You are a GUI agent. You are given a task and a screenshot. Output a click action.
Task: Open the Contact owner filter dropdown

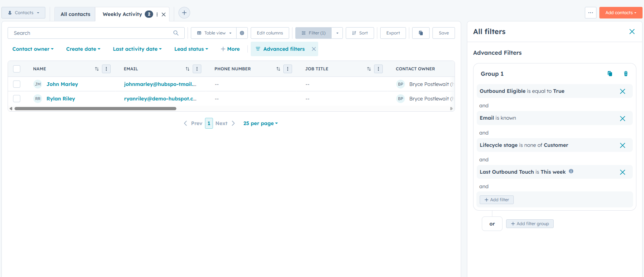pos(33,49)
